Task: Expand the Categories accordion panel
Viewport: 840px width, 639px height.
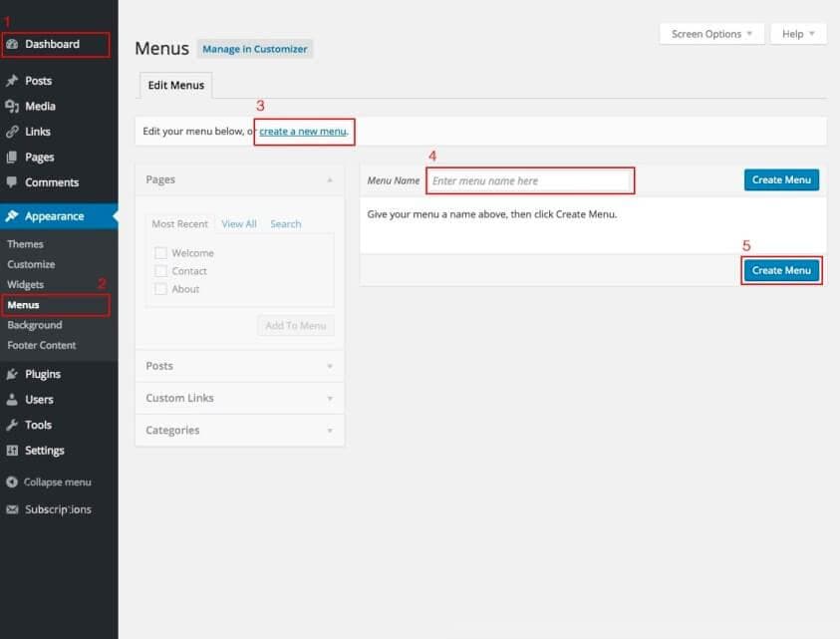Action: (239, 431)
